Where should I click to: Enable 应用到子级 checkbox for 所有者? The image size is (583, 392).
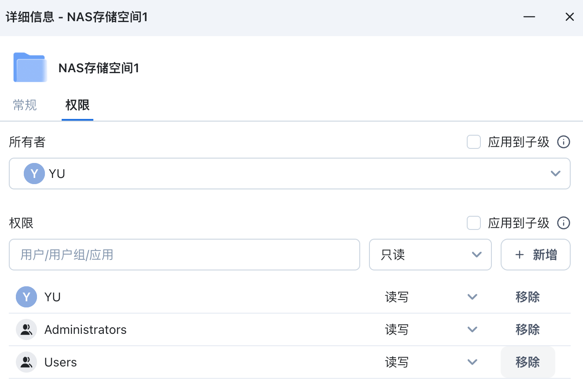(x=474, y=142)
